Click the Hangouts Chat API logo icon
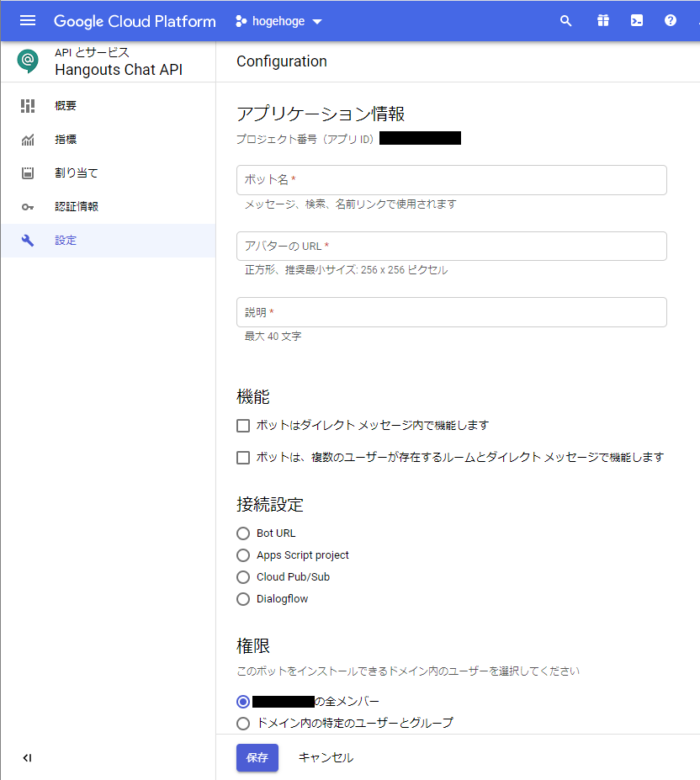The image size is (700, 780). 28,61
